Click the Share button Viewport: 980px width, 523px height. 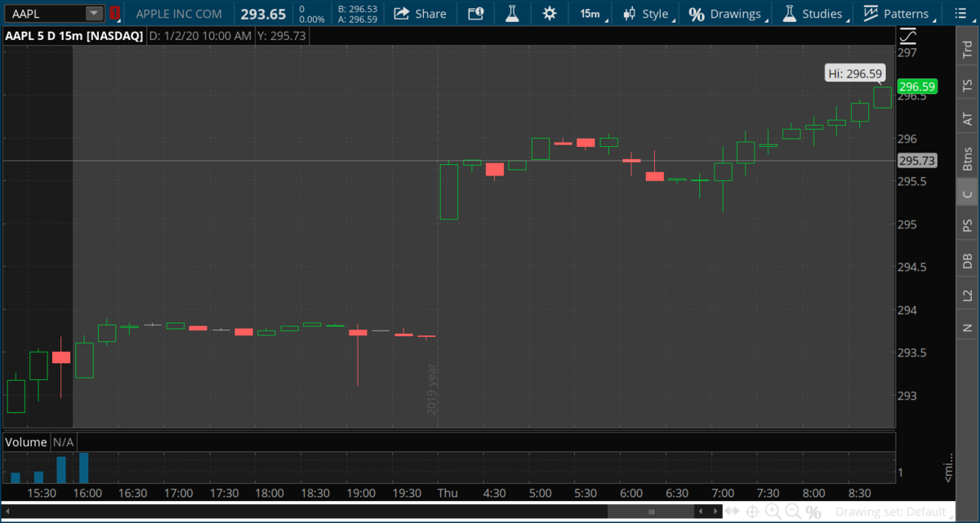pos(421,14)
